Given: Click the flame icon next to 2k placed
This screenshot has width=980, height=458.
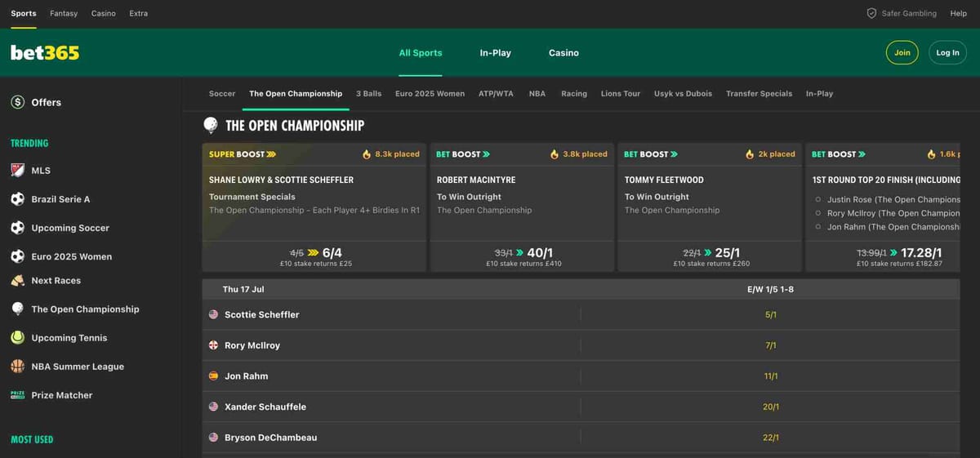Looking at the screenshot, I should coord(750,154).
